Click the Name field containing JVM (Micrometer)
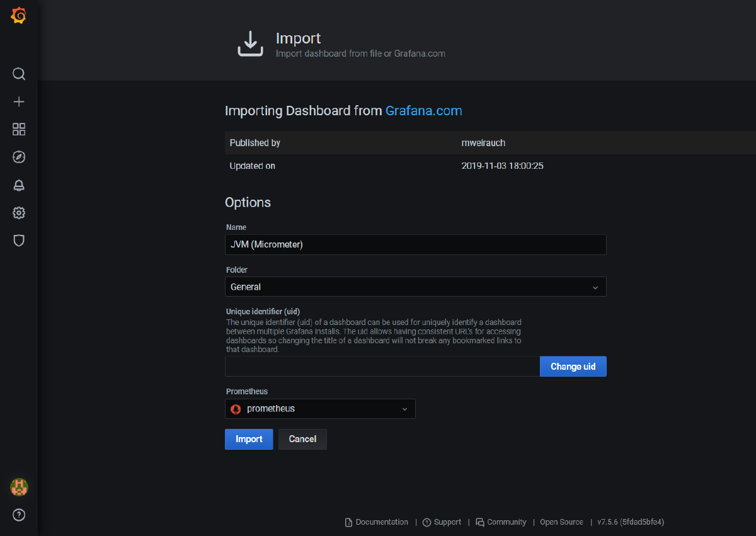756x536 pixels. (x=415, y=244)
